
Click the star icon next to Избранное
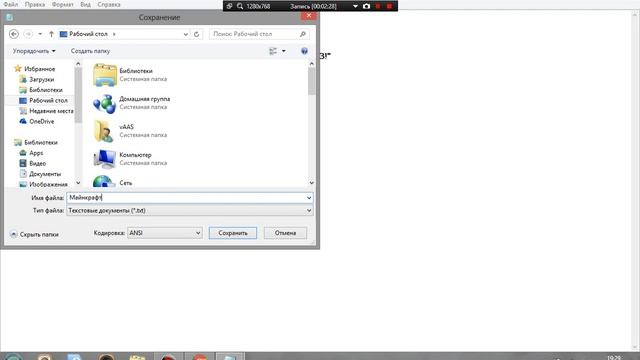(18, 69)
